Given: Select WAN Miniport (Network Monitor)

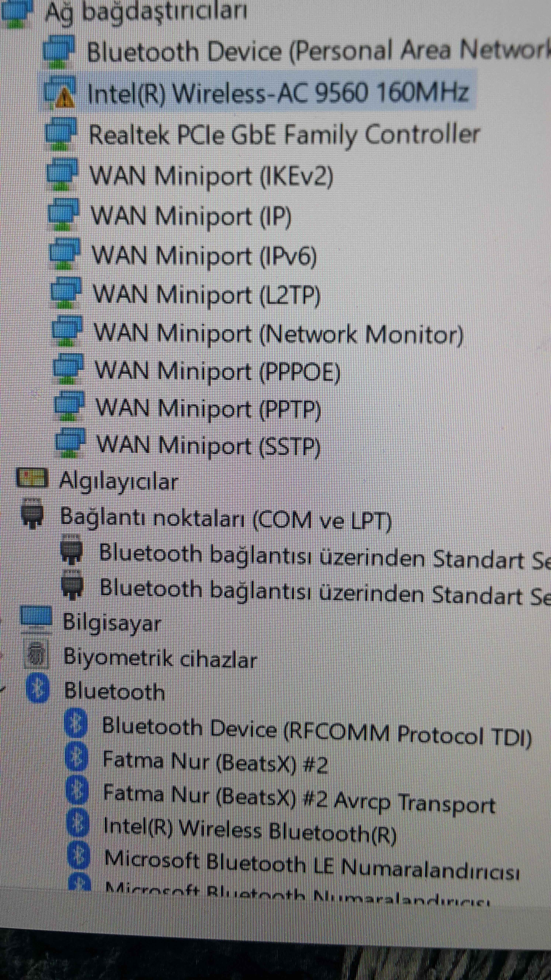Looking at the screenshot, I should 278,334.
